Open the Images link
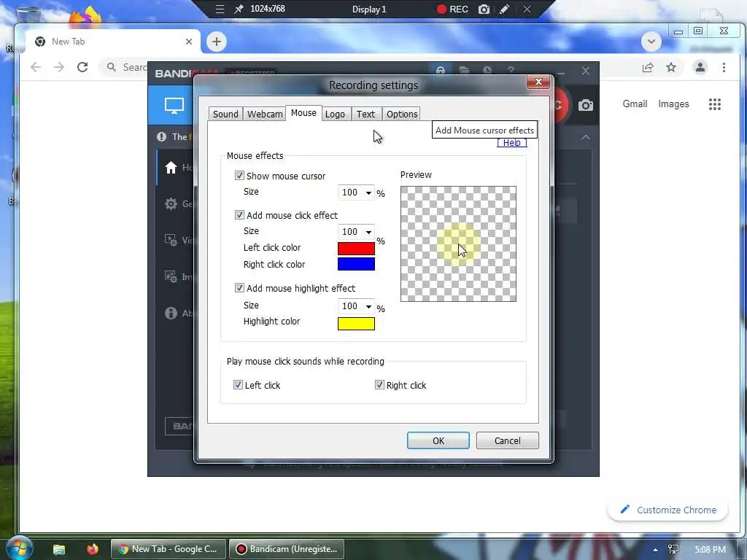The image size is (747, 560). click(673, 104)
